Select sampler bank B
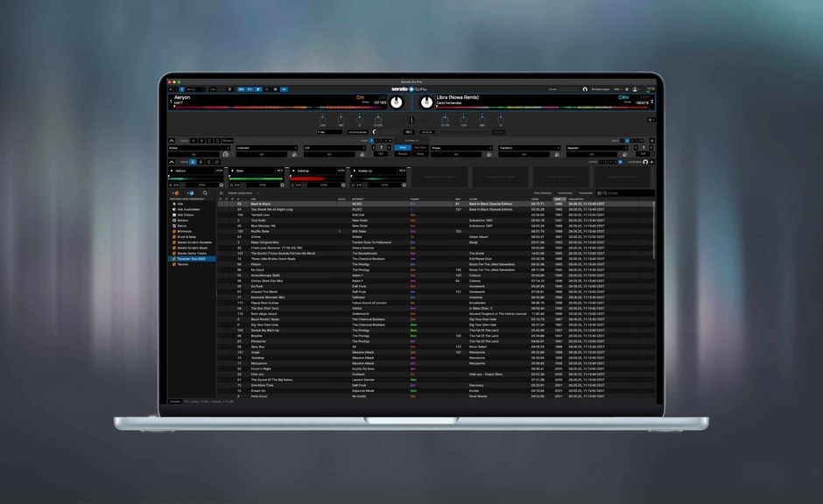The image size is (823, 504). click(x=201, y=162)
